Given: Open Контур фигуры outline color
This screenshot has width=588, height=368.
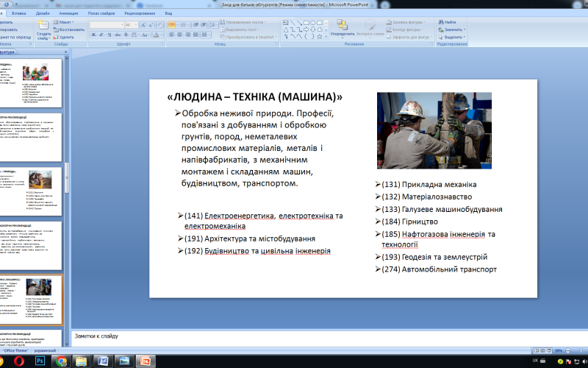Looking at the screenshot, I should coord(406,29).
